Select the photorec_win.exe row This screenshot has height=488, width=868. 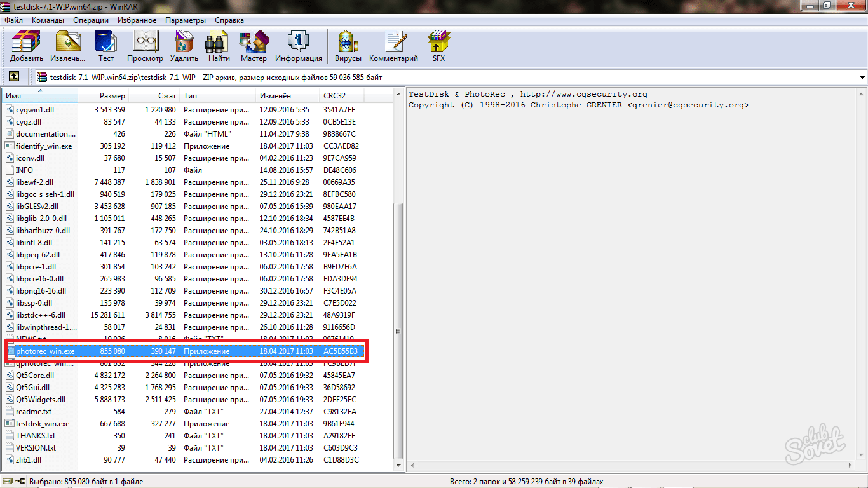(x=184, y=351)
